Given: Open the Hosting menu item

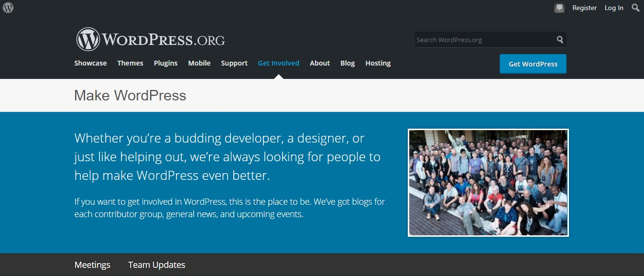Looking at the screenshot, I should point(378,63).
